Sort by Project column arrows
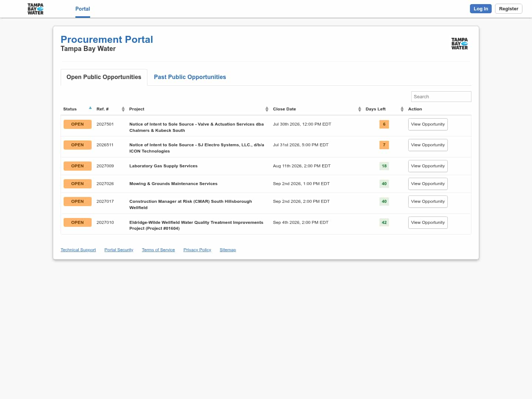Viewport: 532px width, 399px height. coord(267,109)
